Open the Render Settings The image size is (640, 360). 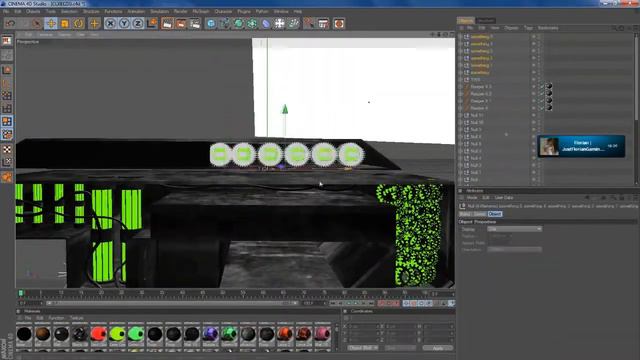click(195, 24)
